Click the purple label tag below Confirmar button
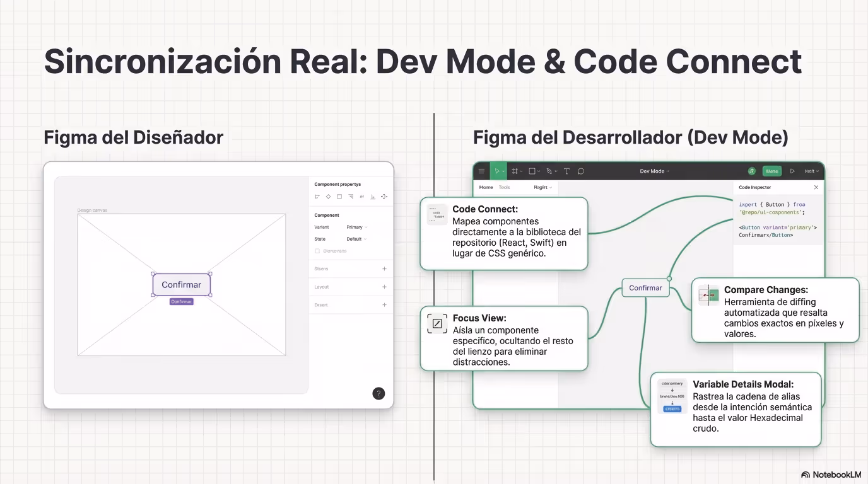This screenshot has width=868, height=484. coord(182,302)
